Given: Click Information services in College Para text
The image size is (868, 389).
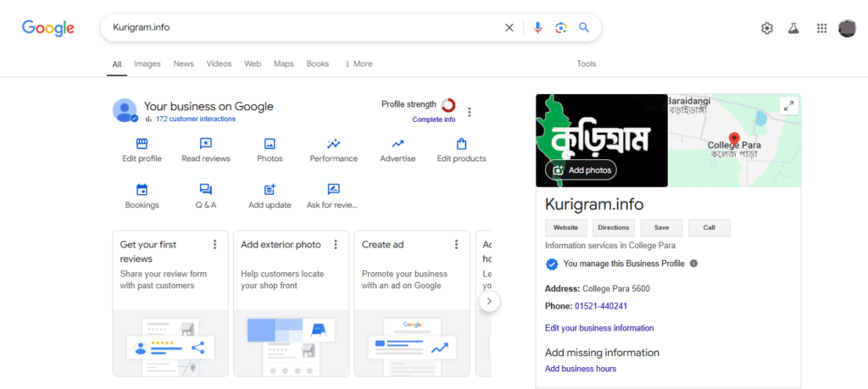Looking at the screenshot, I should pyautogui.click(x=610, y=246).
